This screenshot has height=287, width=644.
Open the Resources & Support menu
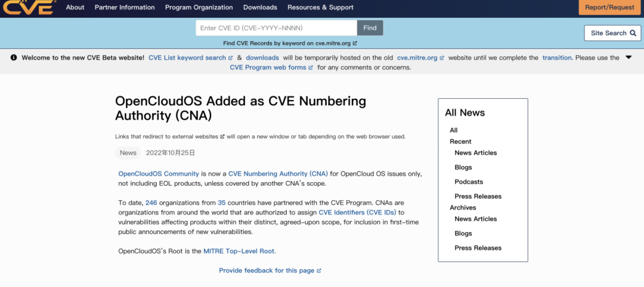pos(320,7)
